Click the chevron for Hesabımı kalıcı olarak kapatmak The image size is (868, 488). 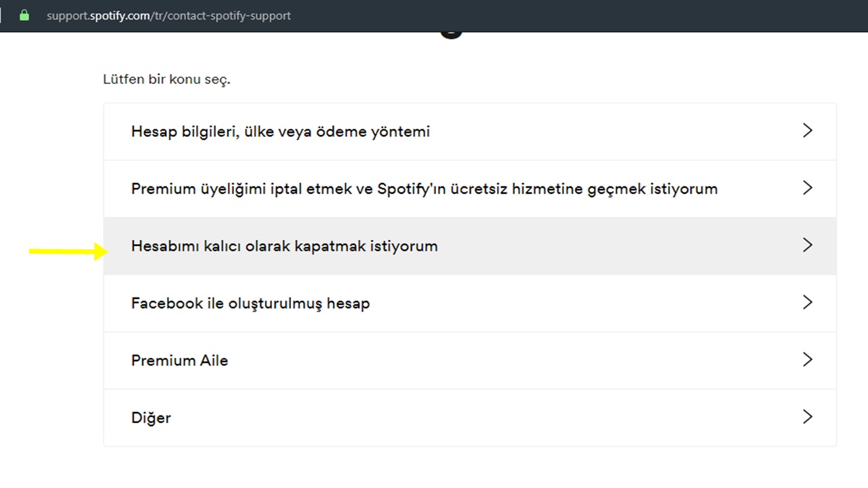point(808,245)
